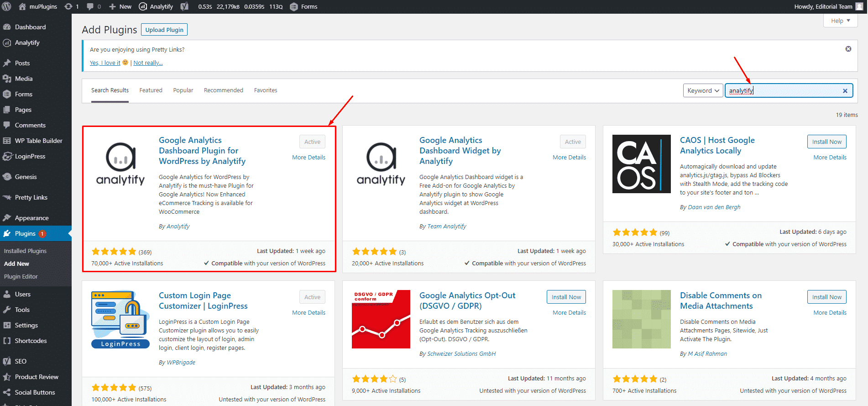Open LoginPress sidebar icon
Screen dimensions: 868x406
(x=7, y=156)
